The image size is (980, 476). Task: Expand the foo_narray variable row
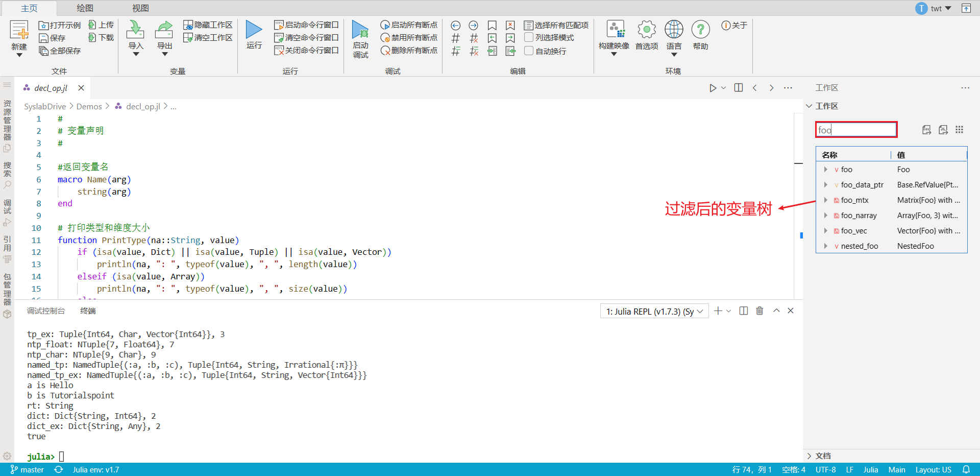(x=825, y=216)
